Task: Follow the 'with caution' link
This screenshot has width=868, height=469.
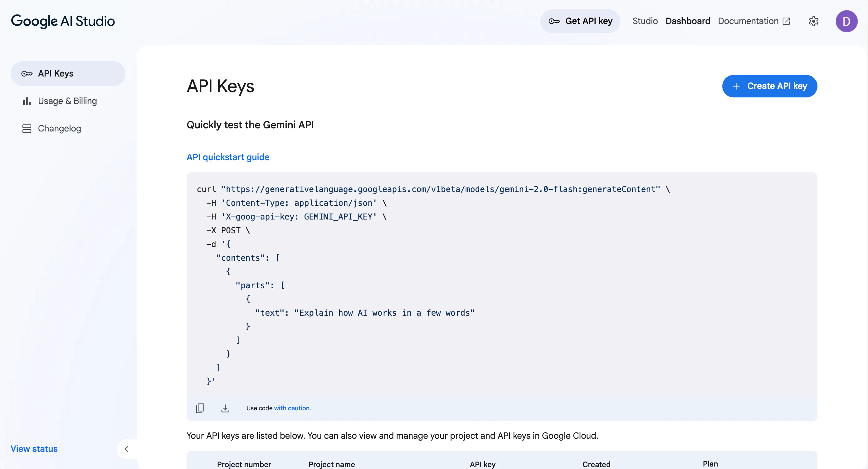Action: click(292, 408)
